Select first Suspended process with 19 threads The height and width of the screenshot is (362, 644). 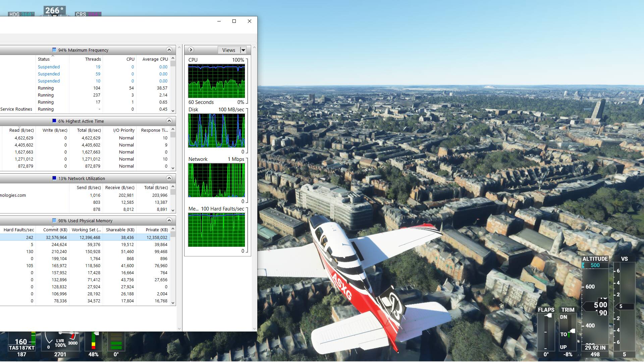point(85,67)
